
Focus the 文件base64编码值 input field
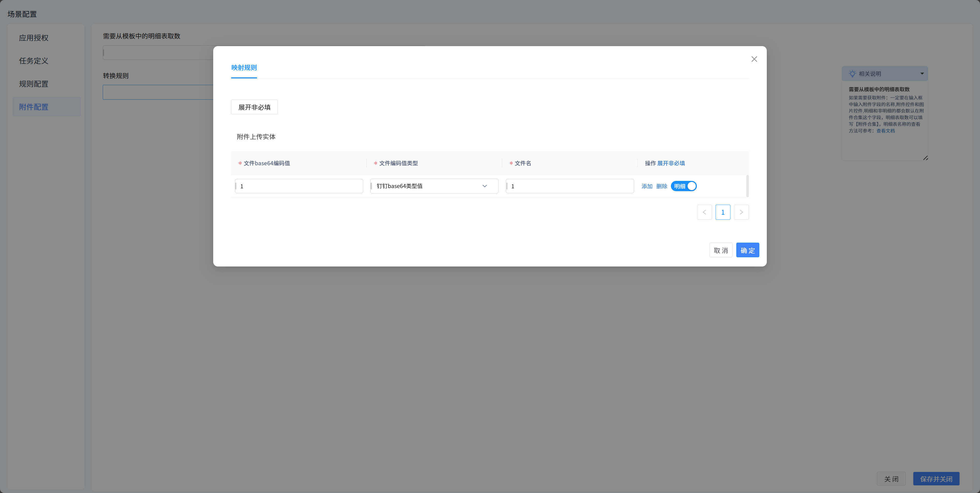pos(299,186)
